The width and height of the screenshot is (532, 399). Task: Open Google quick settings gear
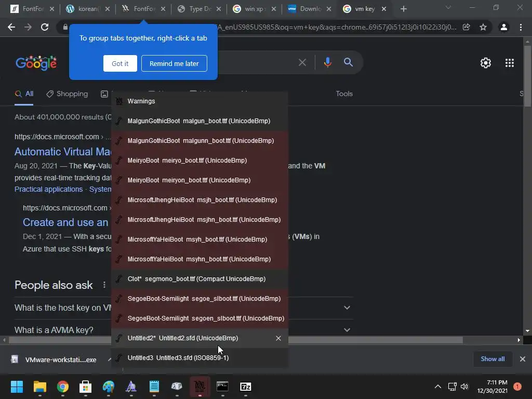coord(486,63)
